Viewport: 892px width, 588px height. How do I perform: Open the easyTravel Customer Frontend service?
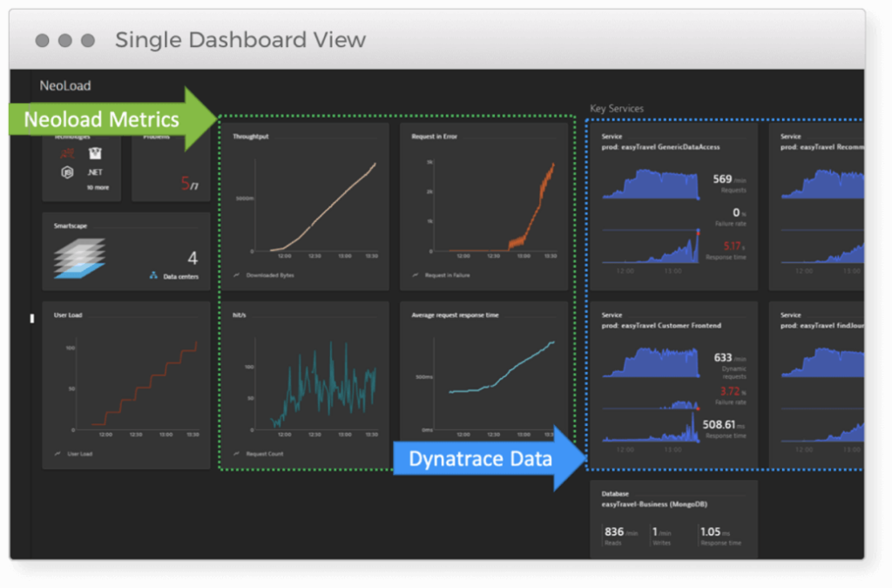click(672, 383)
